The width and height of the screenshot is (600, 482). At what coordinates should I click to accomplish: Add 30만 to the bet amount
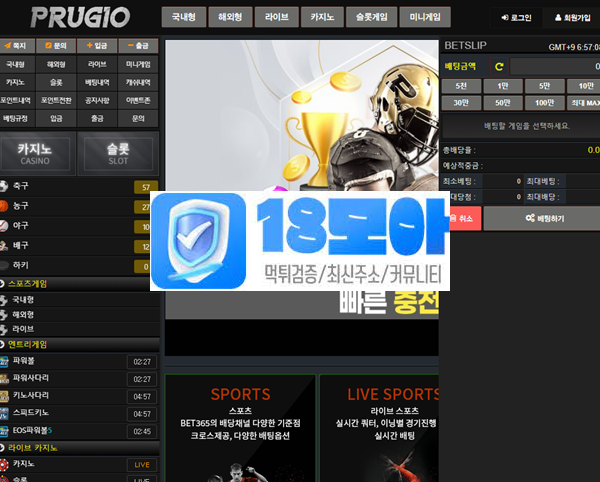[461, 103]
